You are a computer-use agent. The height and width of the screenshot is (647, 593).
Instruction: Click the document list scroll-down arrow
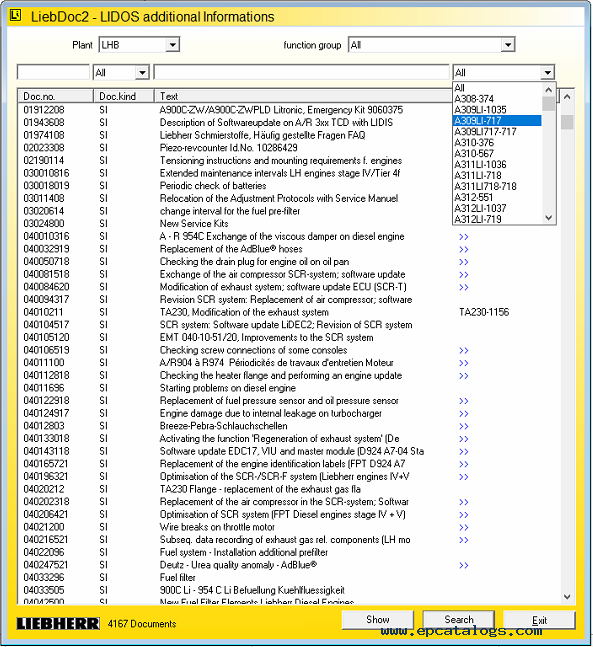[567, 596]
